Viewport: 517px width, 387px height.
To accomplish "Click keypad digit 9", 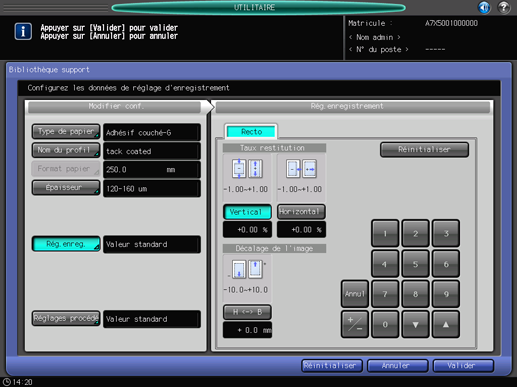I will [x=446, y=294].
